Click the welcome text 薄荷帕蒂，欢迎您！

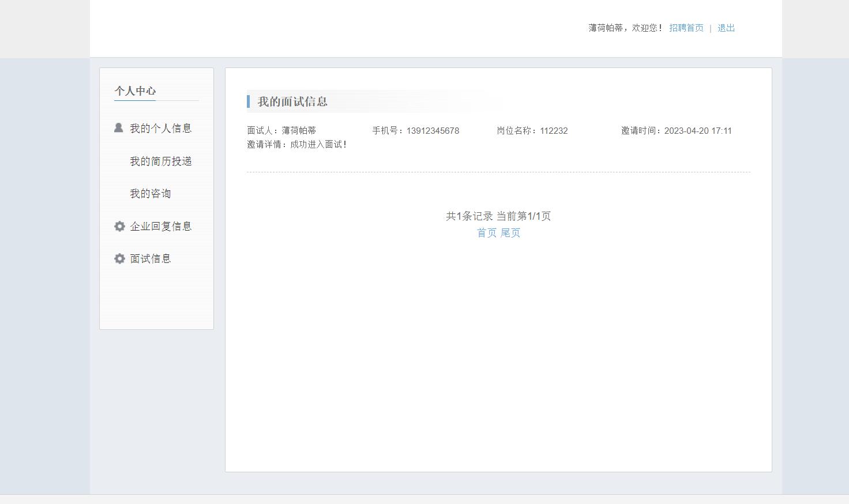pyautogui.click(x=626, y=28)
